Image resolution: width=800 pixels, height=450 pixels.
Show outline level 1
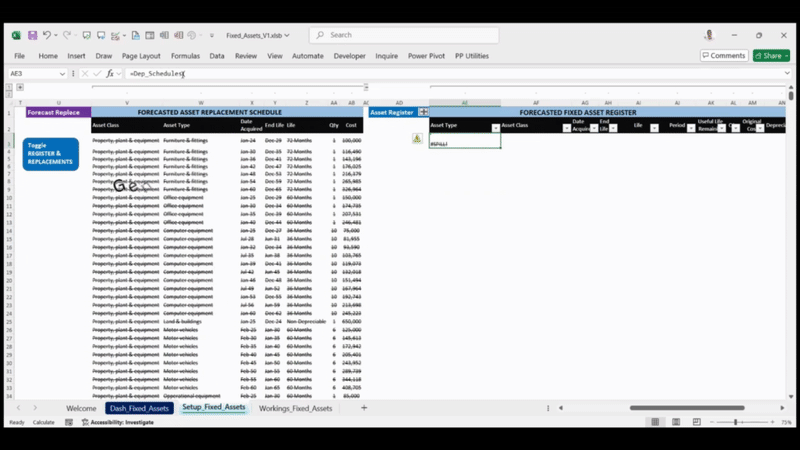point(9,87)
